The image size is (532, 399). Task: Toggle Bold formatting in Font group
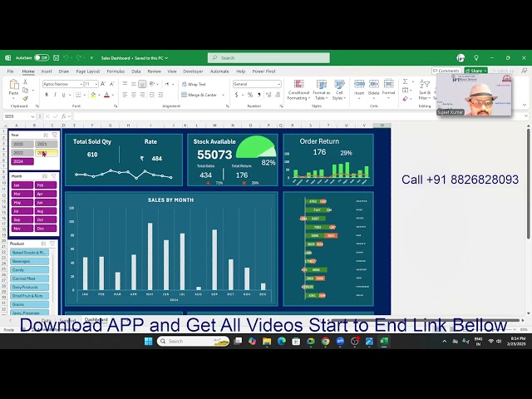[47, 95]
